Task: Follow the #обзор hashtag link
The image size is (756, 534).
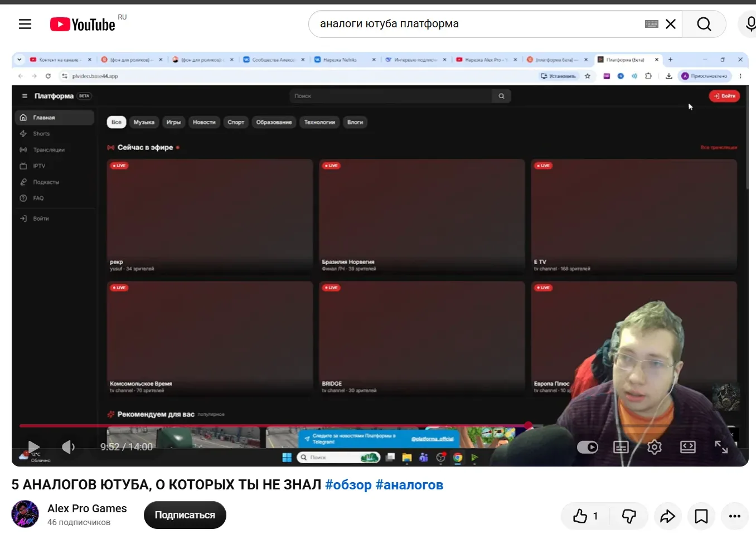Action: 348,484
